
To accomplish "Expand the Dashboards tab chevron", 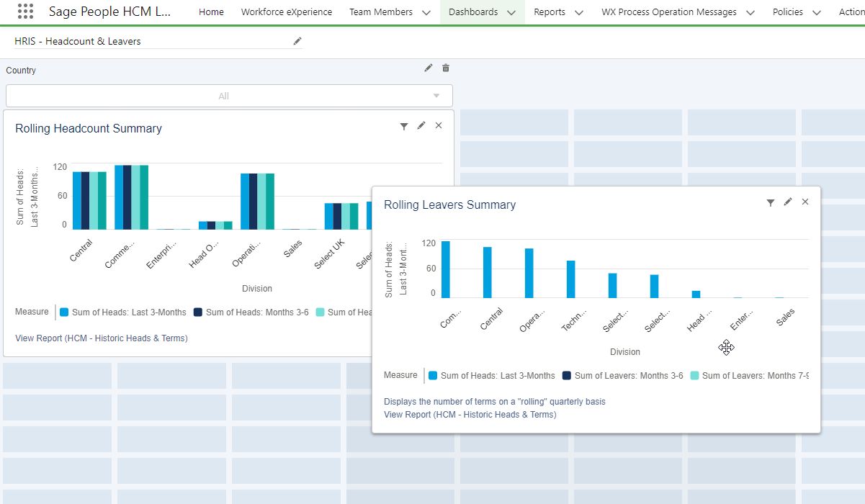I will pyautogui.click(x=511, y=12).
